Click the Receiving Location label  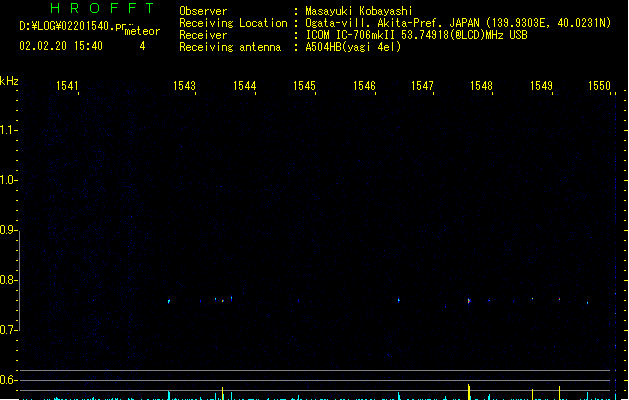(233, 23)
